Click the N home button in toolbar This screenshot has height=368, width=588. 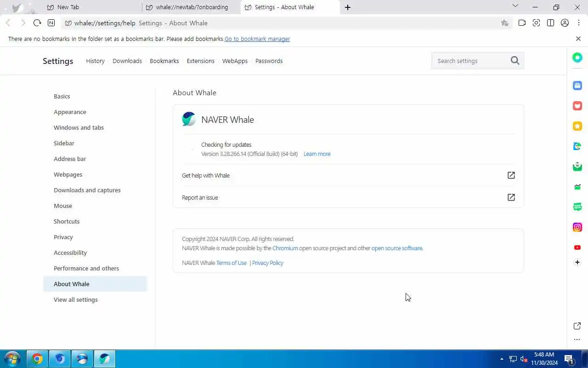(x=51, y=23)
